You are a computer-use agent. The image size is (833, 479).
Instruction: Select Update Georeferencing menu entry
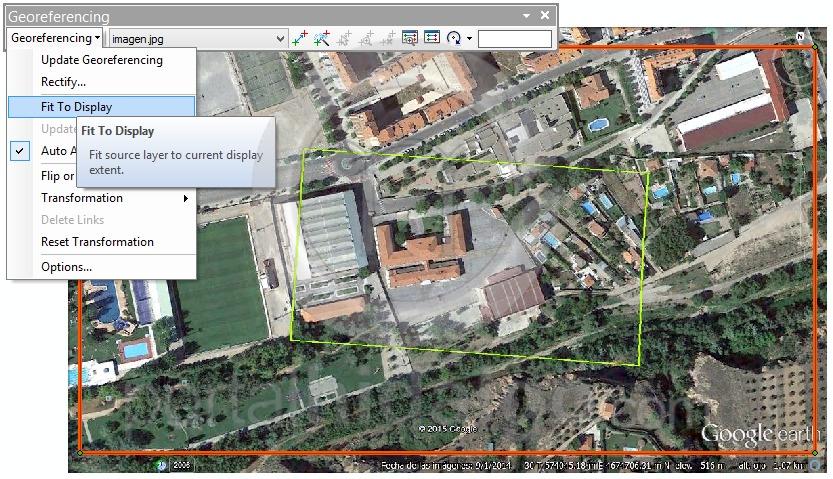point(101,60)
